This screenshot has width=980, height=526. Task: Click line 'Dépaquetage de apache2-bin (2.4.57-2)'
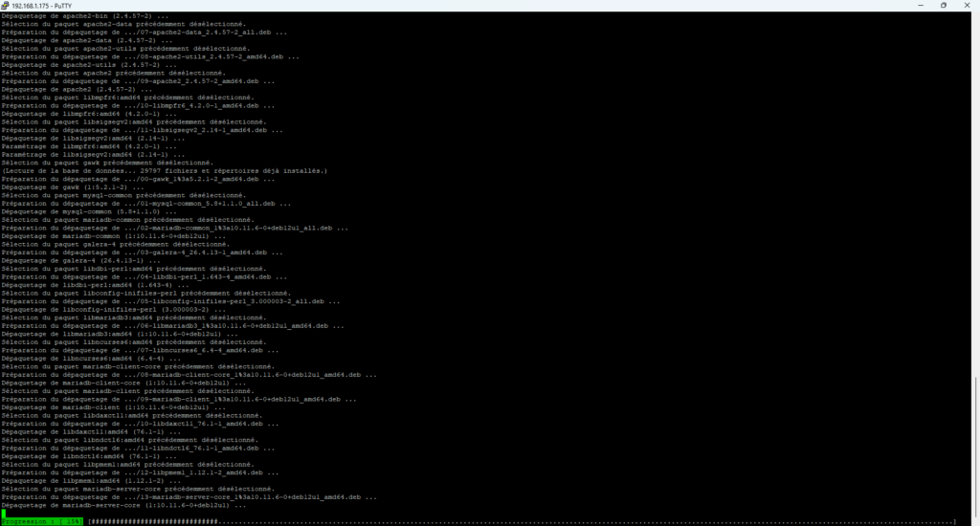(x=85, y=15)
